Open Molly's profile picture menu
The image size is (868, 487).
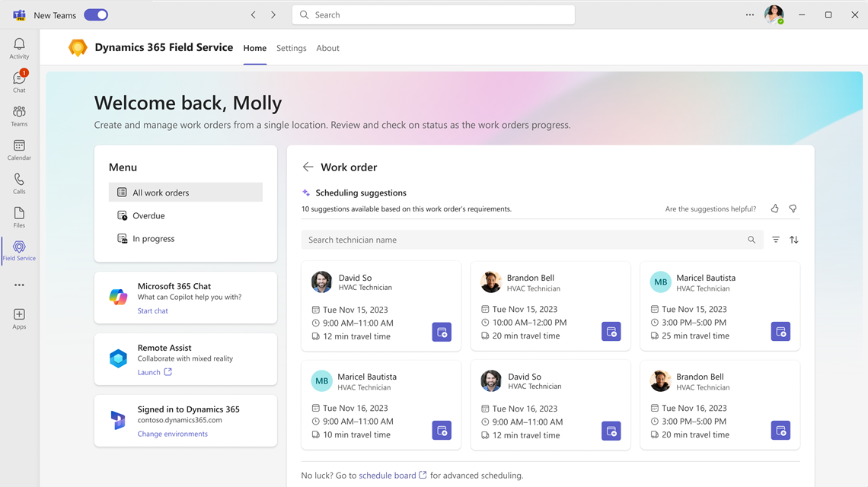coord(774,14)
